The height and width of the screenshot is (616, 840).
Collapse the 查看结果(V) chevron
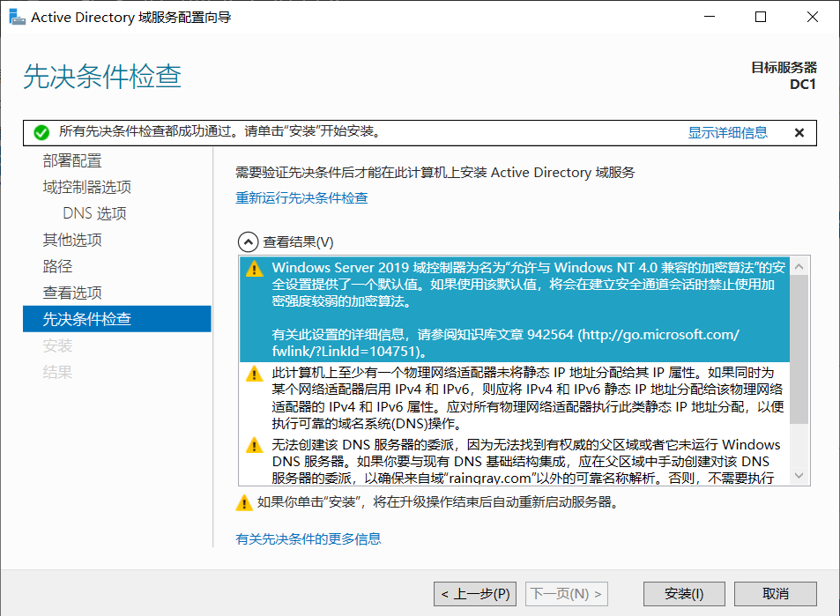pos(248,242)
